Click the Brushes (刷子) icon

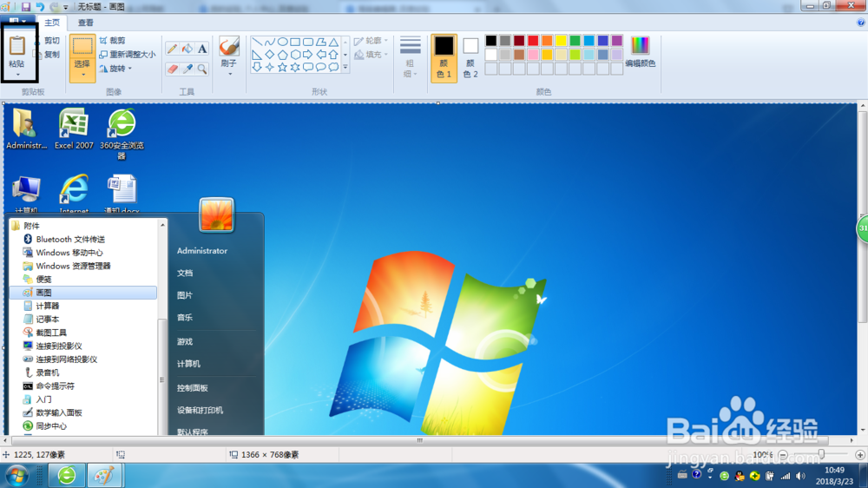click(x=228, y=46)
